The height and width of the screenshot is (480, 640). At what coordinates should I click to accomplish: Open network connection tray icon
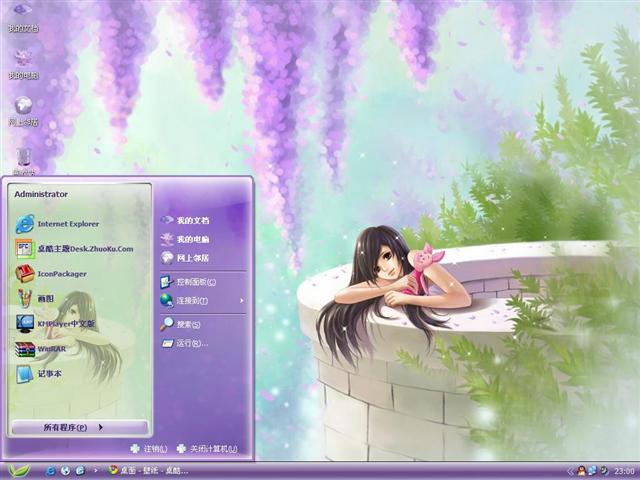pos(592,471)
